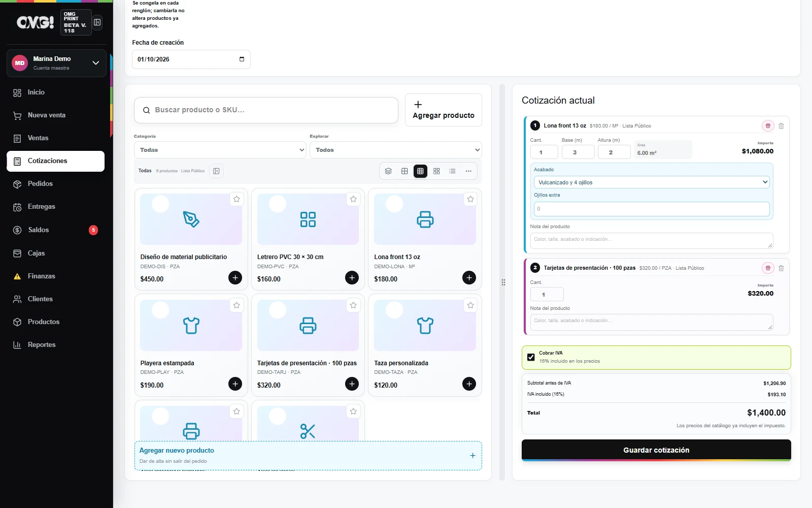Open the Explorar dropdown
812x508 pixels.
[395, 150]
